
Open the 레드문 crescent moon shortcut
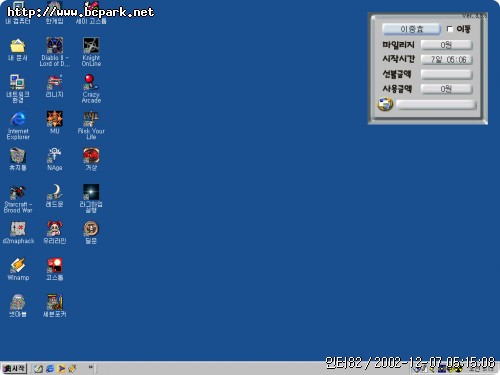click(x=55, y=192)
